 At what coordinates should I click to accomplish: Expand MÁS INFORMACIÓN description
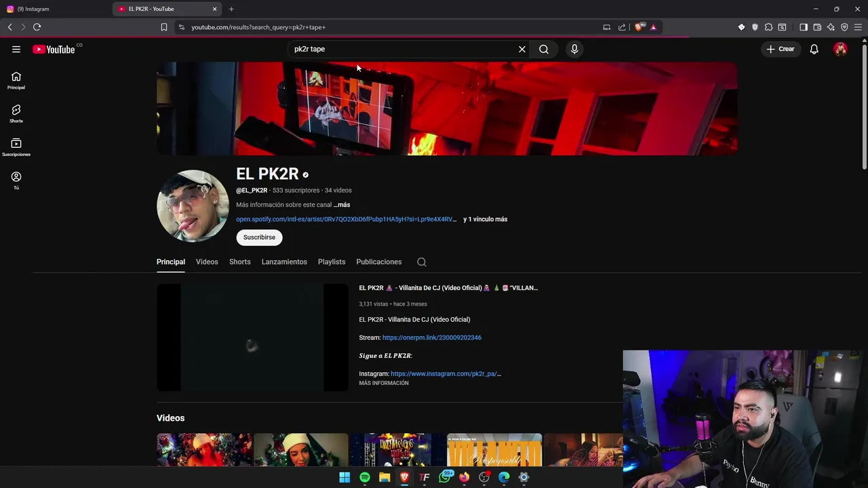(x=384, y=383)
